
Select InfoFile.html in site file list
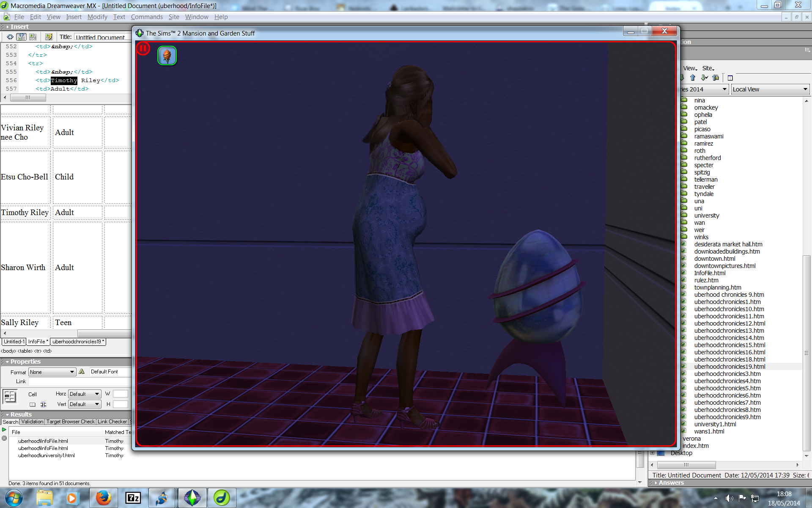click(x=710, y=273)
